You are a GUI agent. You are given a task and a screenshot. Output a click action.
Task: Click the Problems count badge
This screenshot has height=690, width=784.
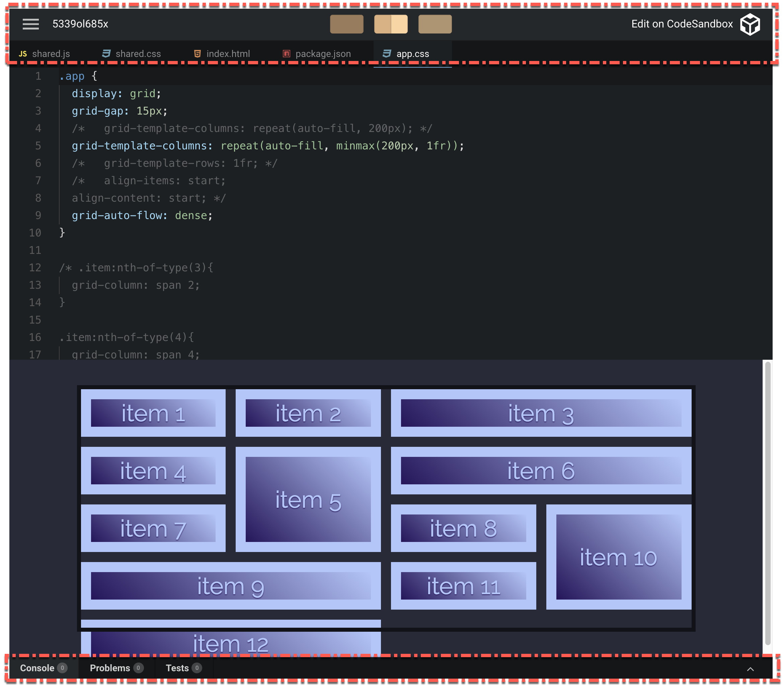(138, 668)
